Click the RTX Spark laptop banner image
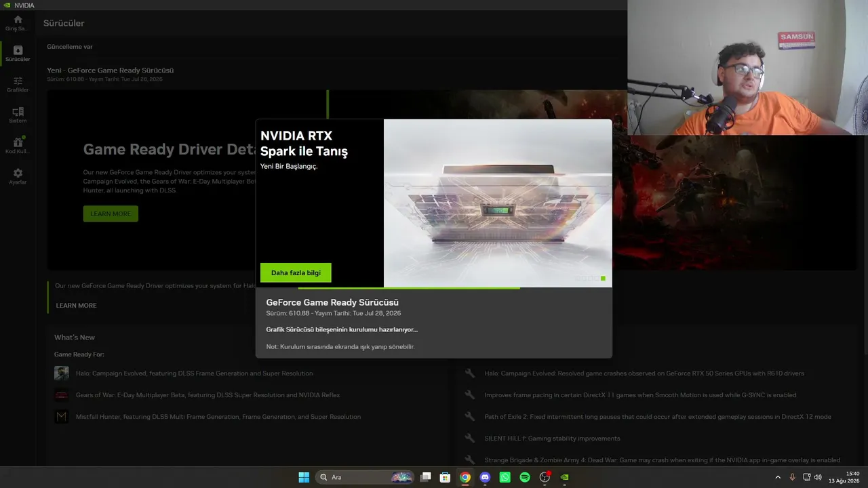The image size is (868, 488). [x=498, y=203]
